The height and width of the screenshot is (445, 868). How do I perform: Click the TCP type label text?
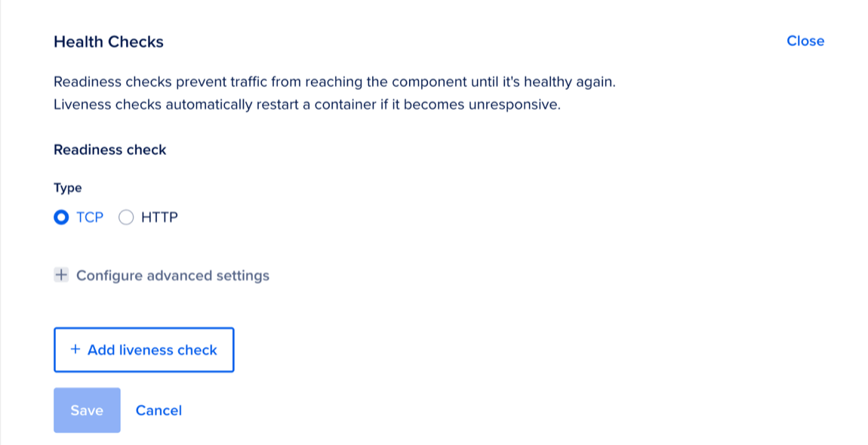[90, 218]
